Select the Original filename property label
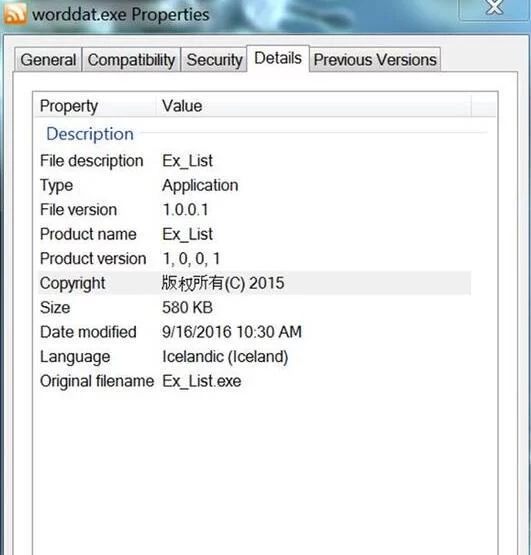Image resolution: width=531 pixels, height=555 pixels. pos(97,381)
